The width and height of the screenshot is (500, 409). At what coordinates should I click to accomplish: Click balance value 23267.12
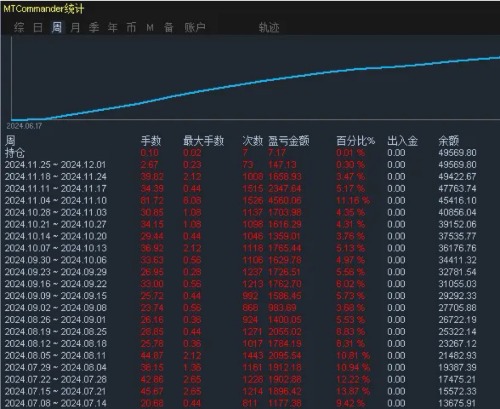457,344
